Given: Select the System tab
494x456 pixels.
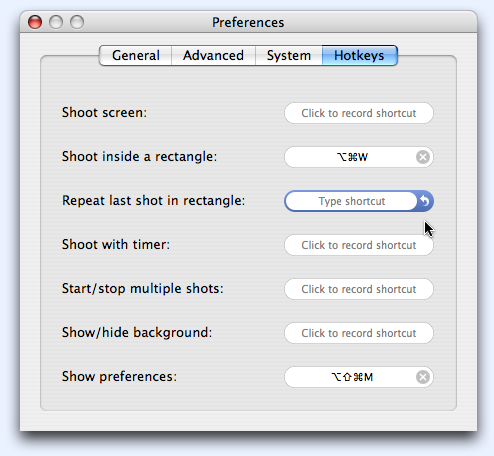Looking at the screenshot, I should [289, 55].
